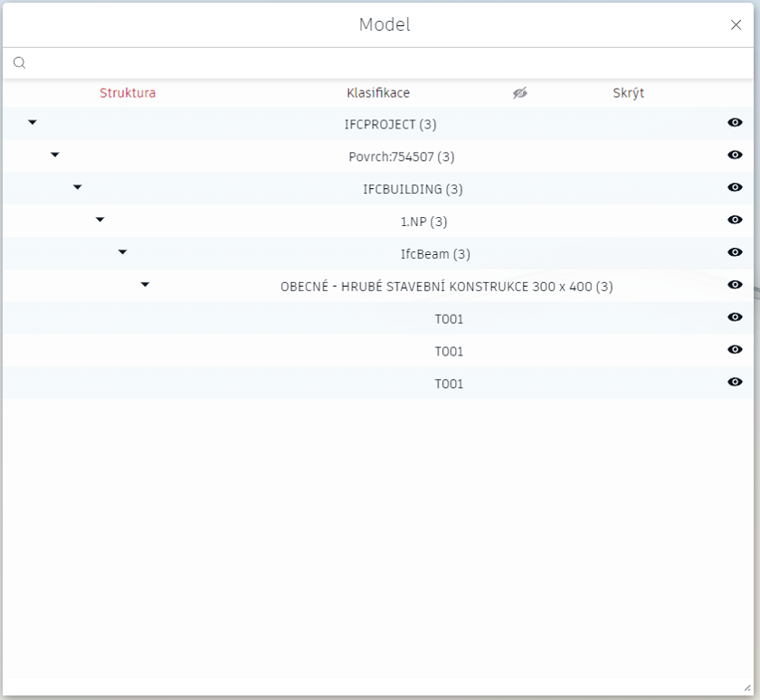Viewport: 760px width, 700px height.
Task: Click the Skrýt tab label
Action: [628, 93]
